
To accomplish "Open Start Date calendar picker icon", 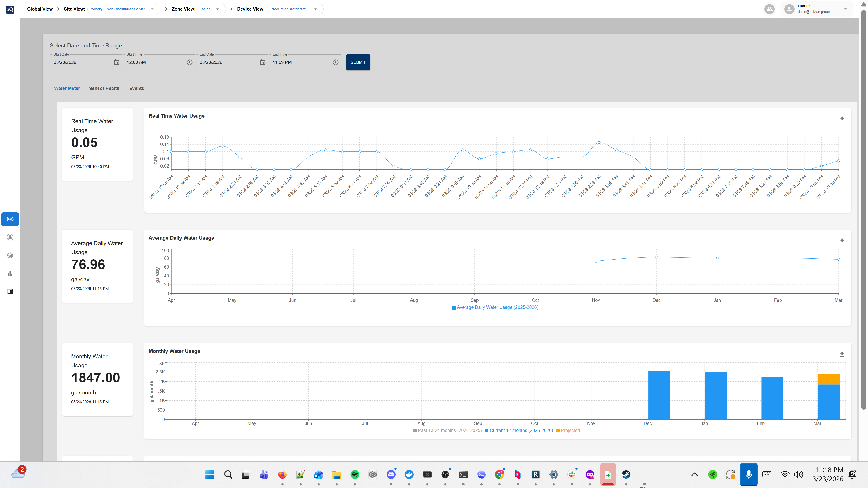I will (117, 62).
